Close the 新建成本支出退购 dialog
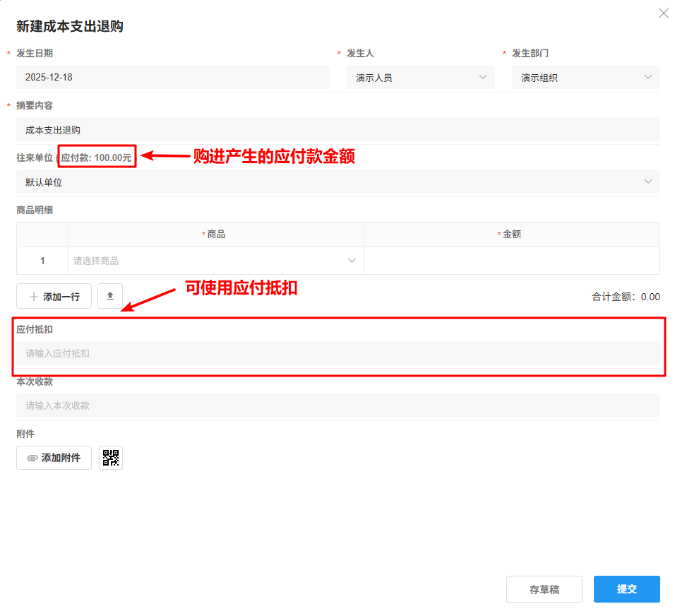 663,13
